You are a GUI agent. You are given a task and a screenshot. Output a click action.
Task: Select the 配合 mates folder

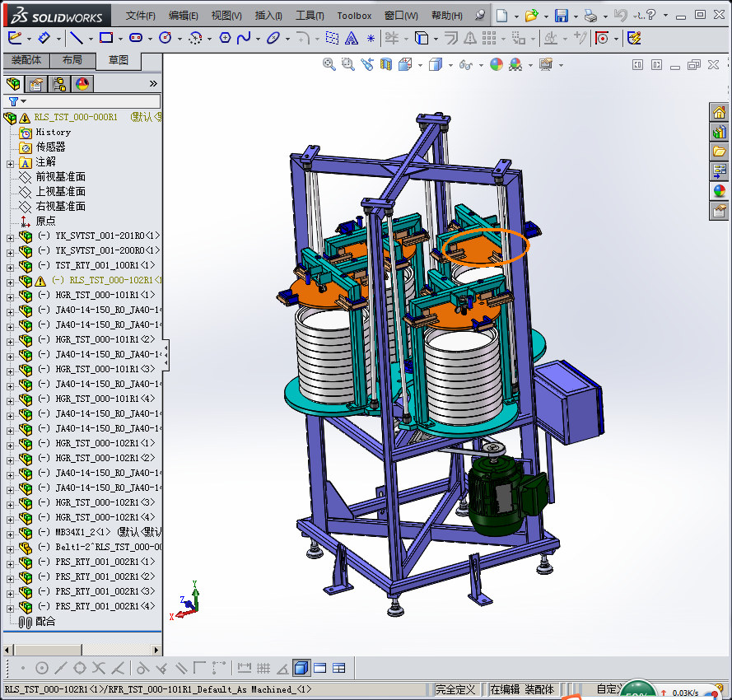(45, 622)
